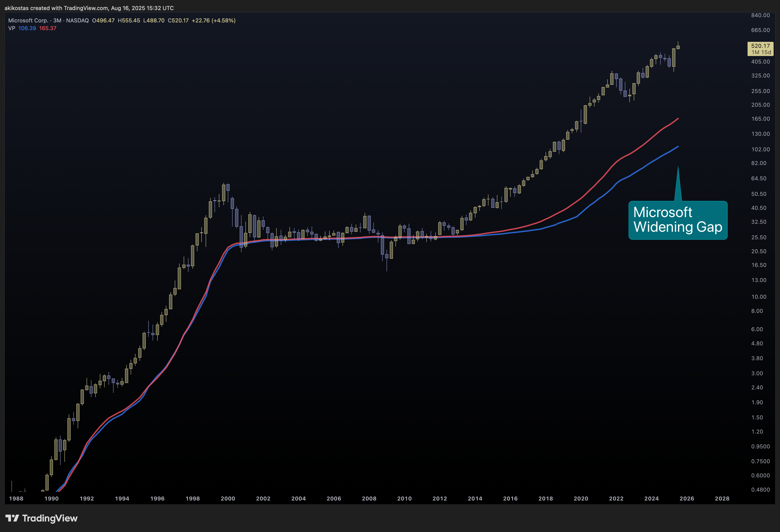
Task: Click the 2016 time axis label
Action: point(510,498)
